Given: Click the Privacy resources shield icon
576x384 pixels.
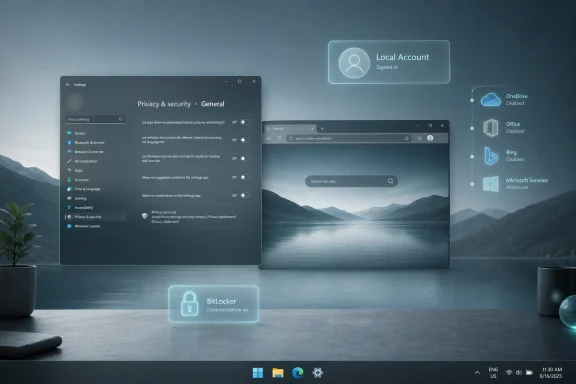Looking at the screenshot, I should [x=145, y=216].
